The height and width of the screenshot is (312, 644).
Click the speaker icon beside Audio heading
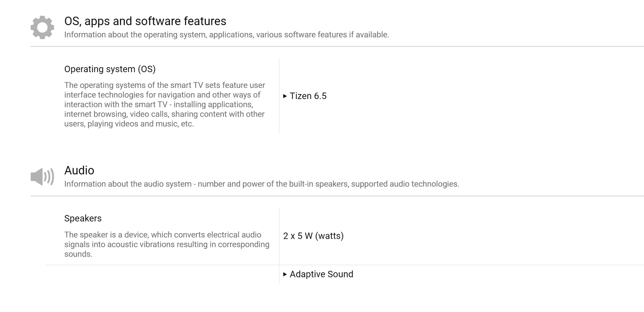coord(42,177)
